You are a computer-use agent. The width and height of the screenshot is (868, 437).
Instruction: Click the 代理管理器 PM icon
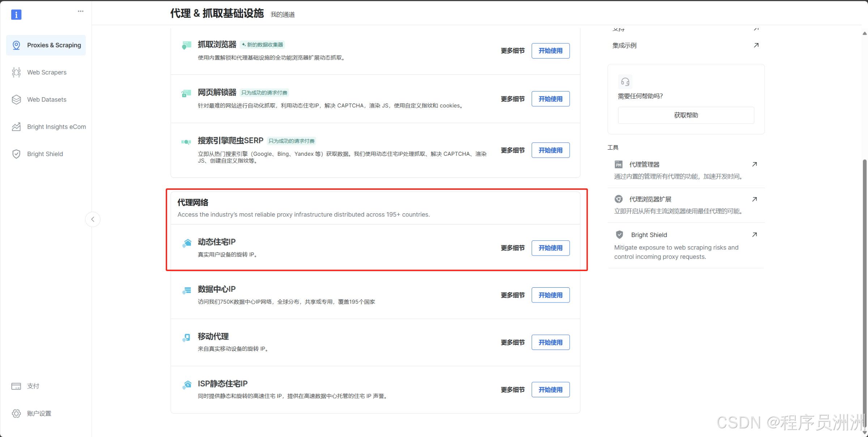point(618,164)
